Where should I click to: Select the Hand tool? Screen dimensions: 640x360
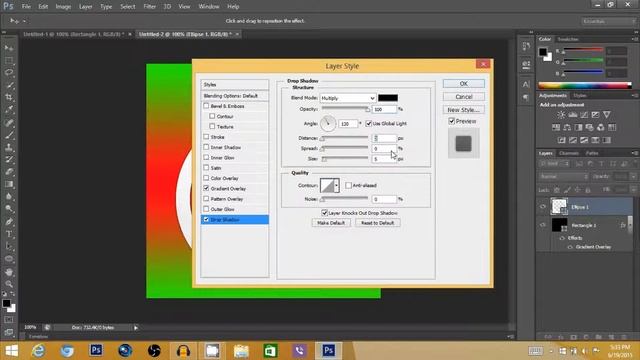point(9,272)
